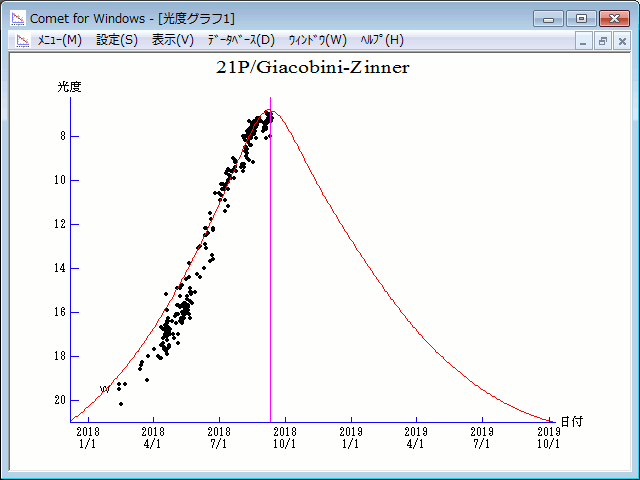The width and height of the screenshot is (640, 480).
Task: Open the 設定(S) settings menu
Action: 117,40
